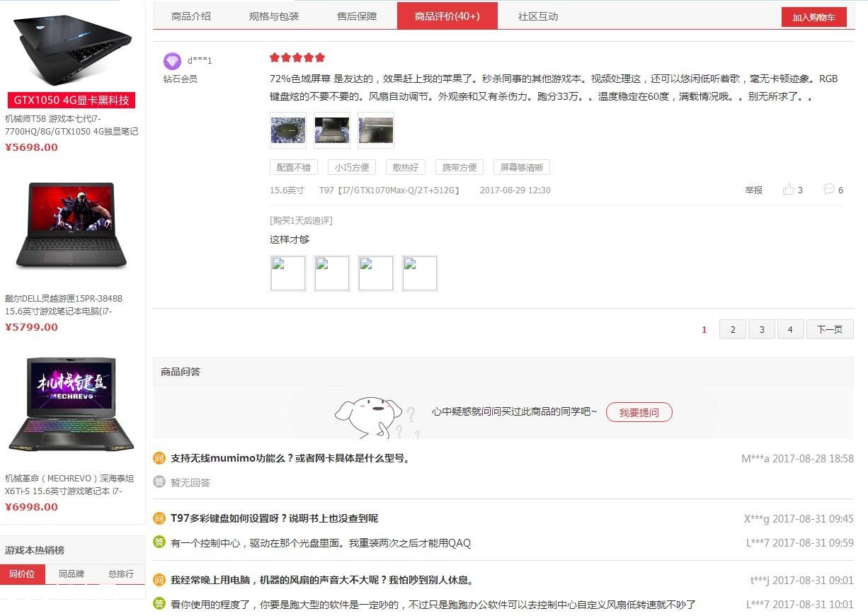Click the 散热好 review tag
This screenshot has height=616, width=868.
(x=405, y=167)
